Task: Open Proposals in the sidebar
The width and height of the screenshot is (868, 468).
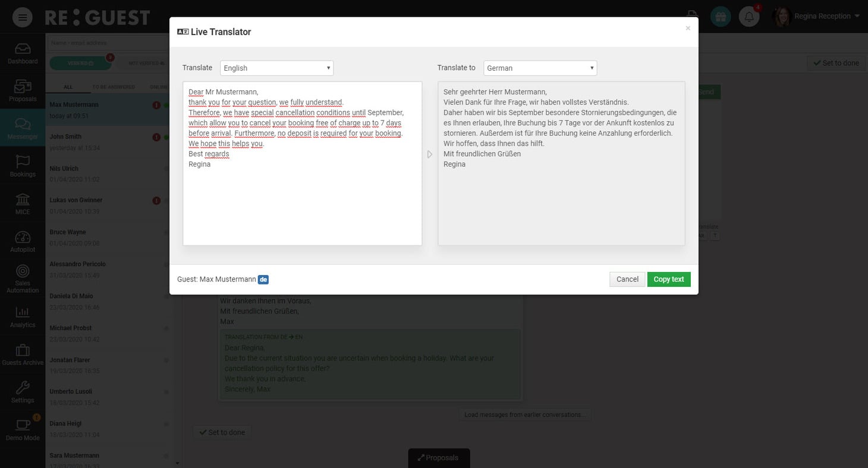Action: (x=23, y=91)
